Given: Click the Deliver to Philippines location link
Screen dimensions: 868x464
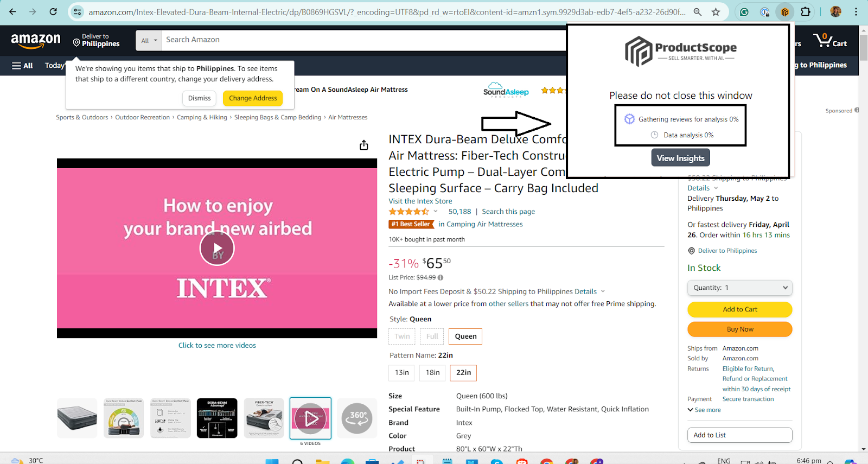Looking at the screenshot, I should 97,41.
